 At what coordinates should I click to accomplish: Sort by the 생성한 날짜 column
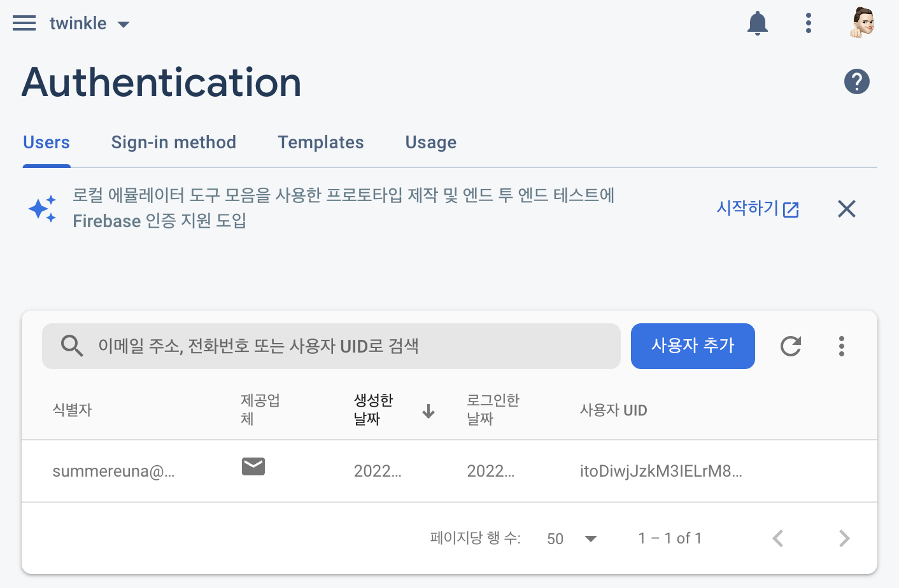[x=373, y=409]
